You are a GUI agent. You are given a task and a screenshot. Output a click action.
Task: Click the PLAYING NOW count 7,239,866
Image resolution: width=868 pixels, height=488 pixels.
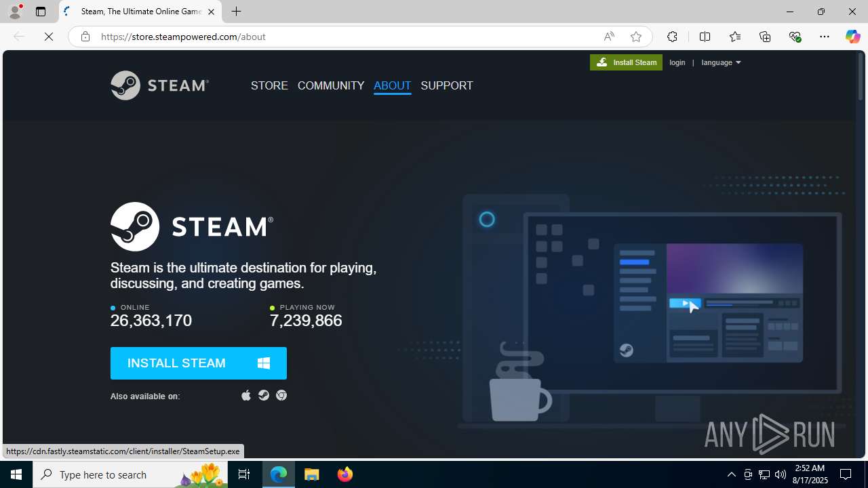pyautogui.click(x=306, y=321)
